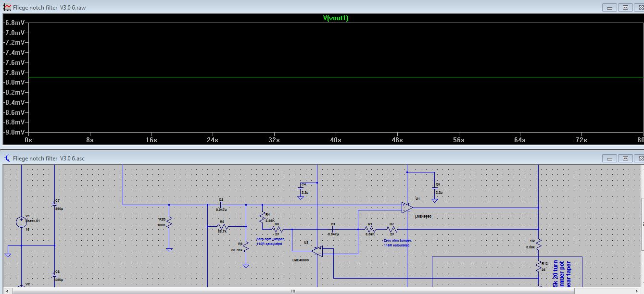Select capacitor C5 2.2µ symbol
This screenshot has height=294, width=644.
click(434, 188)
